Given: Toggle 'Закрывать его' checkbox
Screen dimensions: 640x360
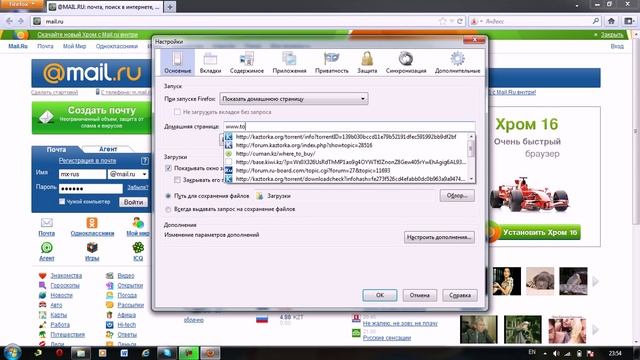Looking at the screenshot, I should pyautogui.click(x=177, y=180).
